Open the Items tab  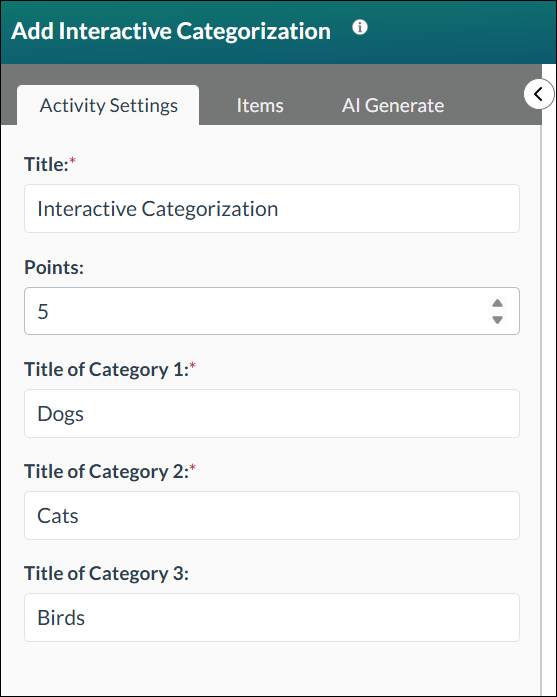pyautogui.click(x=260, y=105)
